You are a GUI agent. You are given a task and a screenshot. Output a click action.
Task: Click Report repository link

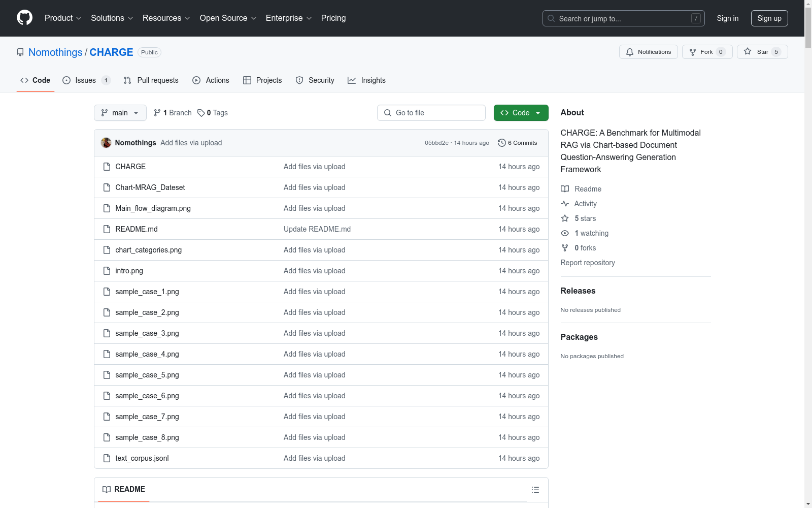point(588,263)
